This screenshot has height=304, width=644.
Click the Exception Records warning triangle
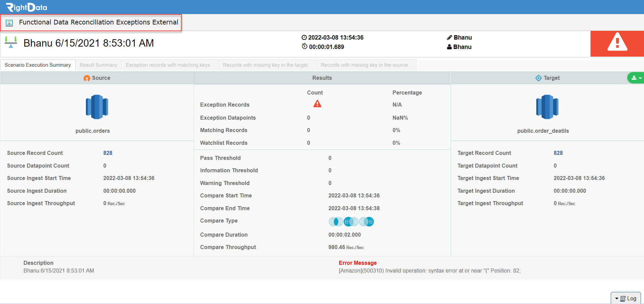point(317,104)
